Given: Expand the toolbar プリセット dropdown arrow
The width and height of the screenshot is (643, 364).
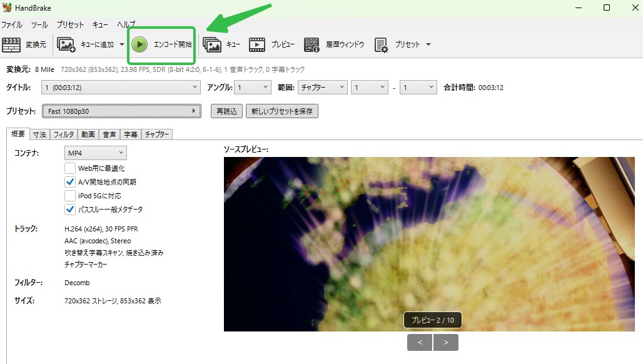Looking at the screenshot, I should [428, 44].
